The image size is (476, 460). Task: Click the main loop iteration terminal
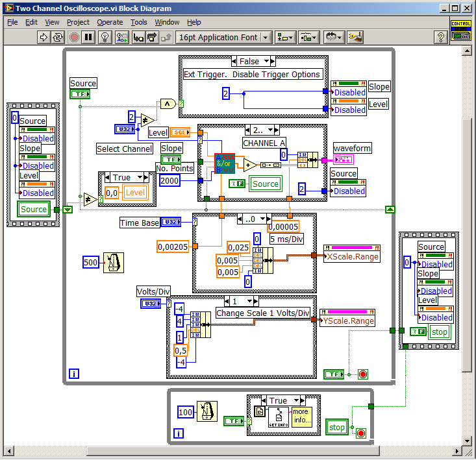coord(74,374)
